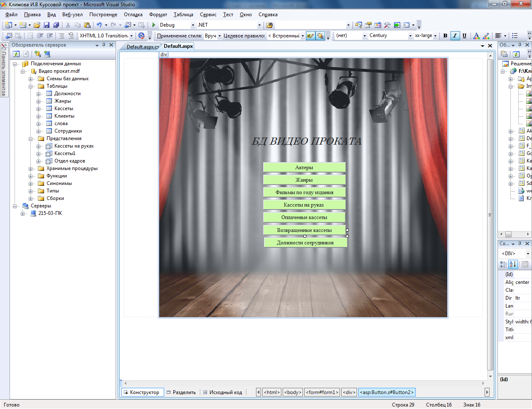Click Connect to Database icon in Server Explorer

(x=37, y=54)
